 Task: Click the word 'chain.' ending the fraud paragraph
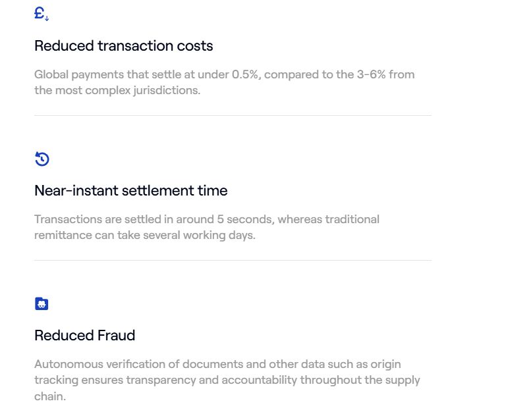pos(50,396)
